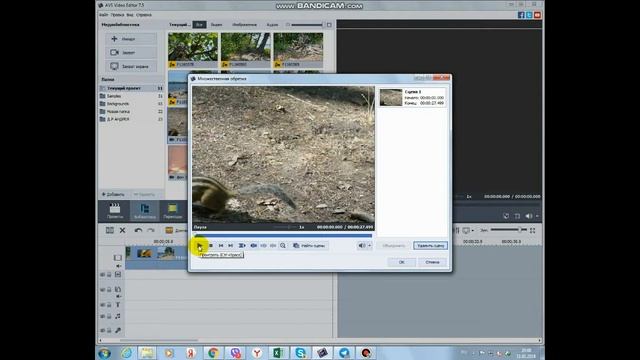Confirm the trim dialog with OK
The width and height of the screenshot is (640, 360).
[x=401, y=262]
